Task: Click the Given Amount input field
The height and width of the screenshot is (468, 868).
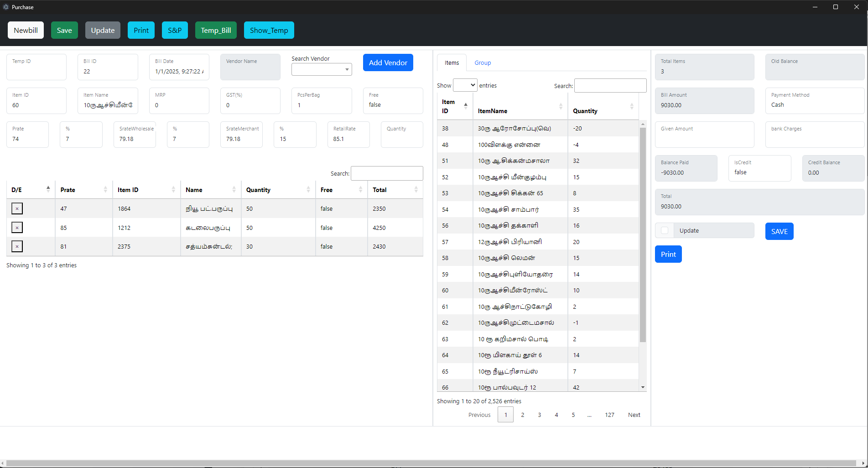Action: tap(704, 139)
